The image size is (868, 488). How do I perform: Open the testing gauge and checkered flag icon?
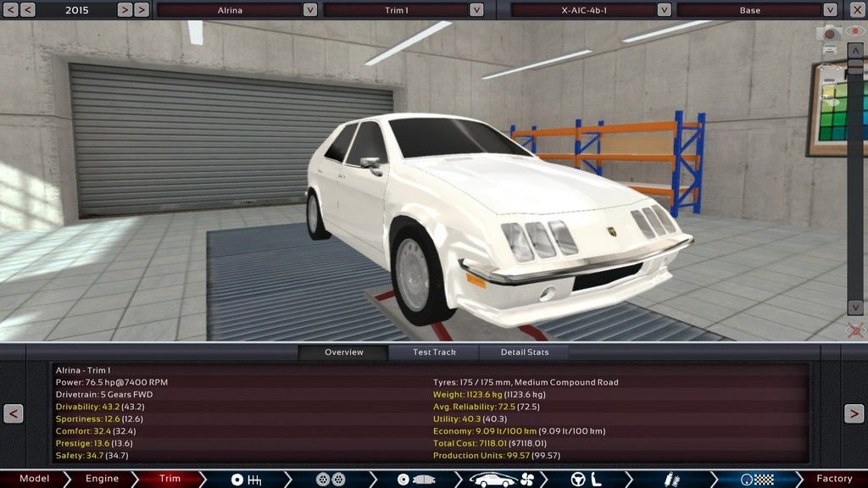[757, 480]
